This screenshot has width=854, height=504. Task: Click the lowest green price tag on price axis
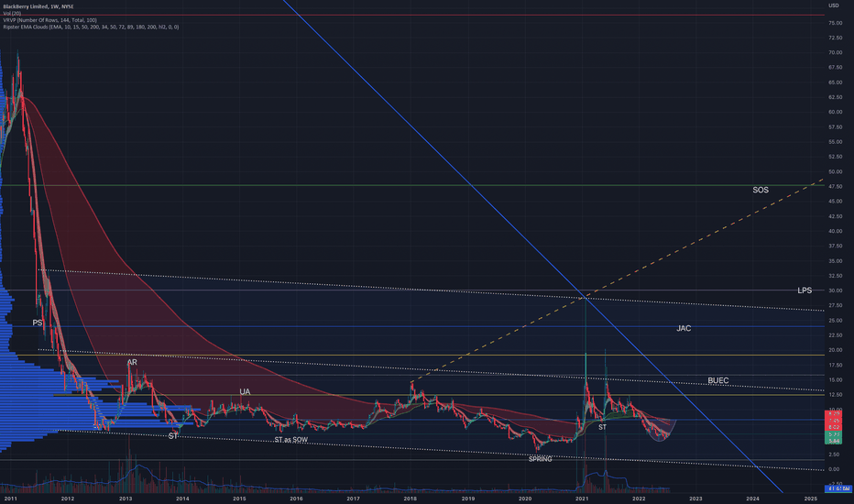(x=834, y=441)
